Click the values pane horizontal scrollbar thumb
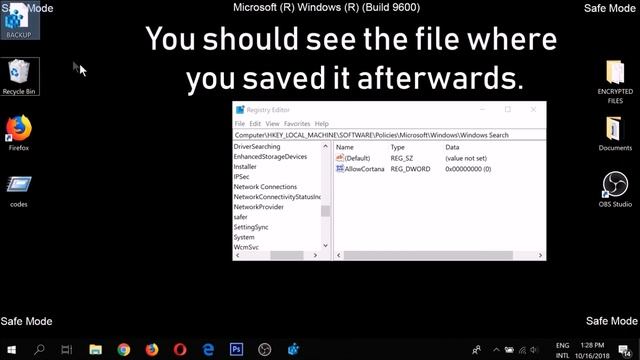The image size is (640, 360). [x=428, y=256]
